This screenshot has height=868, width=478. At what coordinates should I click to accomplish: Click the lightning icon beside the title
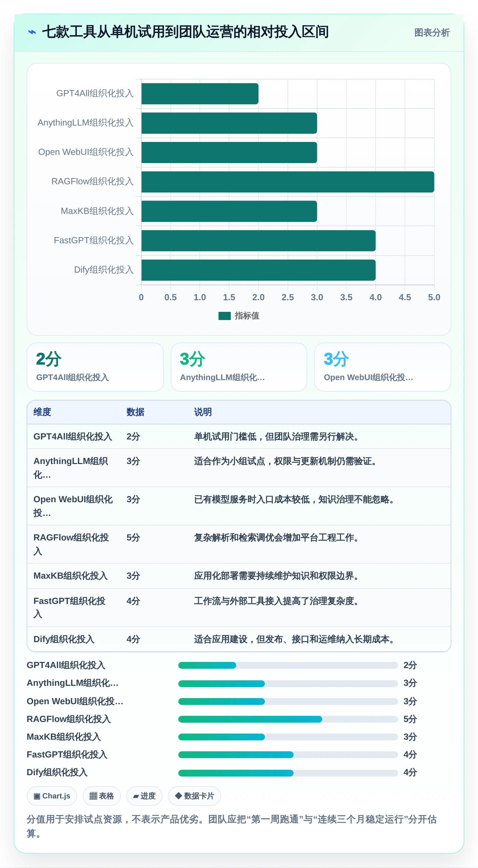[32, 32]
